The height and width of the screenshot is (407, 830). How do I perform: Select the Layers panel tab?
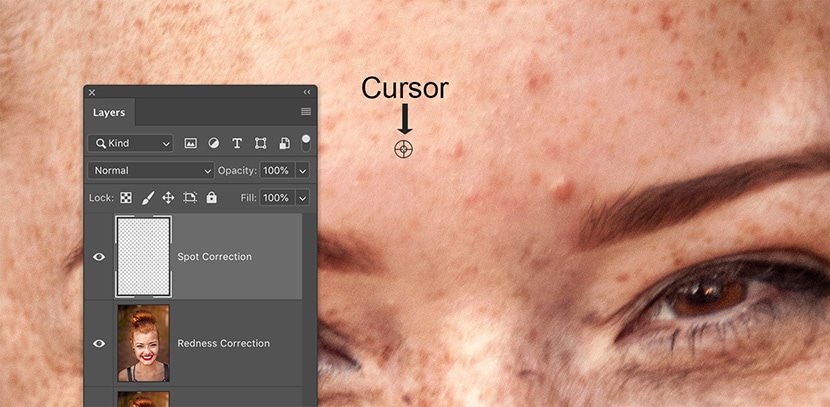(x=109, y=113)
